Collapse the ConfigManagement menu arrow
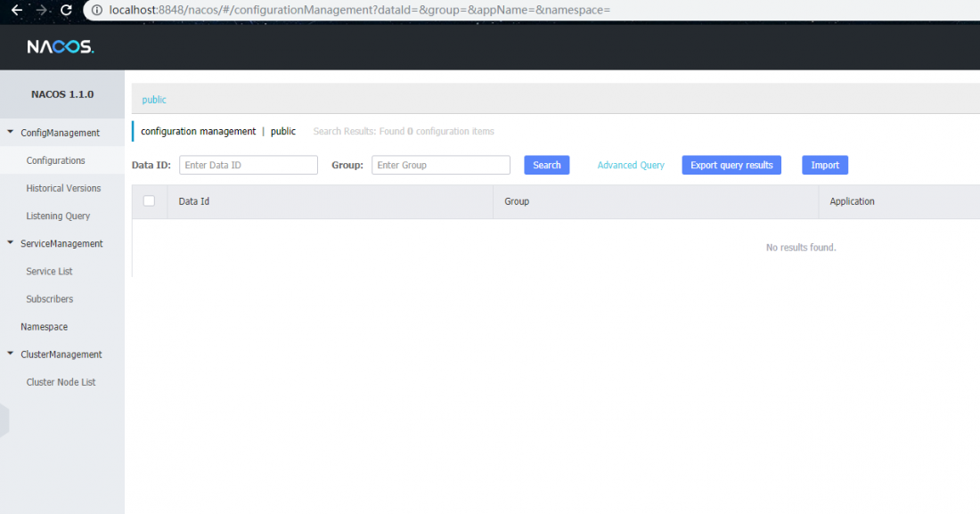 coord(10,132)
